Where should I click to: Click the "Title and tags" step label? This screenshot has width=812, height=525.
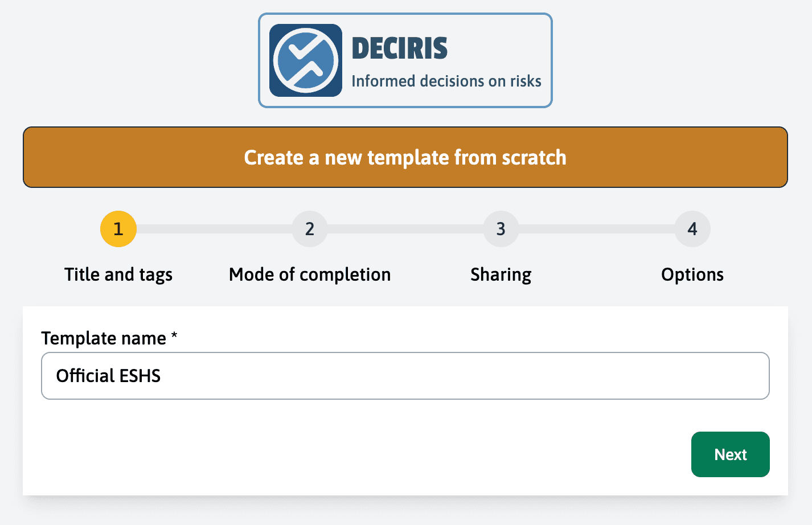(118, 274)
